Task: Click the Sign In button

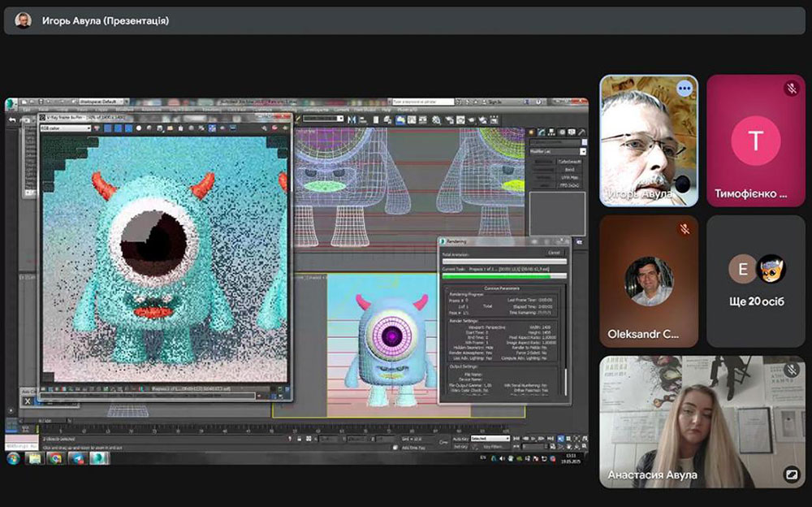Action: tap(495, 102)
